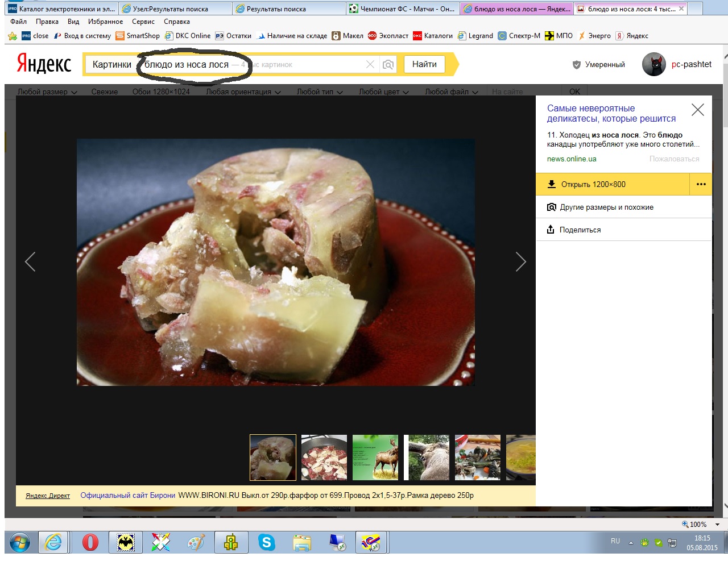Select the Картинки search category label
The image size is (728, 582).
tap(112, 64)
